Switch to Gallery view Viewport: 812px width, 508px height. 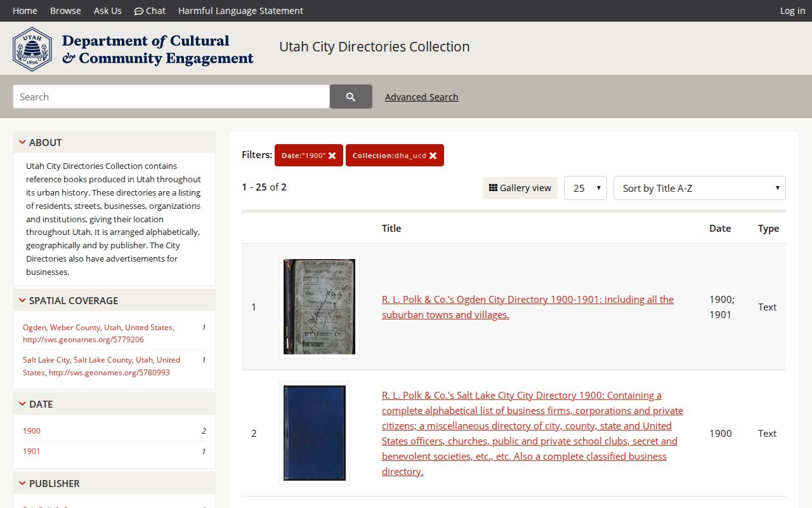point(520,188)
